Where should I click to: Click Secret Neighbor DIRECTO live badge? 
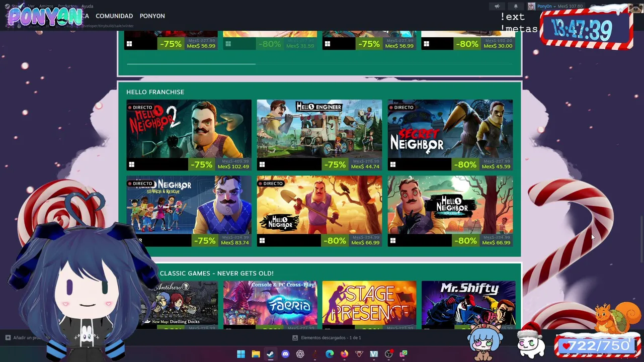click(x=401, y=107)
